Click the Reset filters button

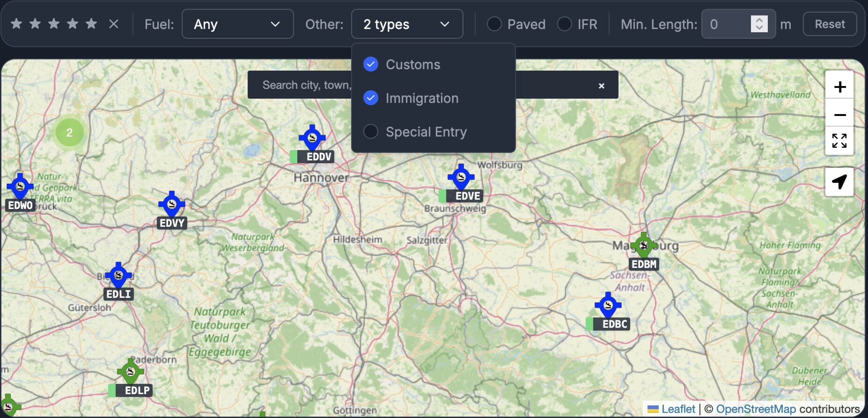coord(830,24)
